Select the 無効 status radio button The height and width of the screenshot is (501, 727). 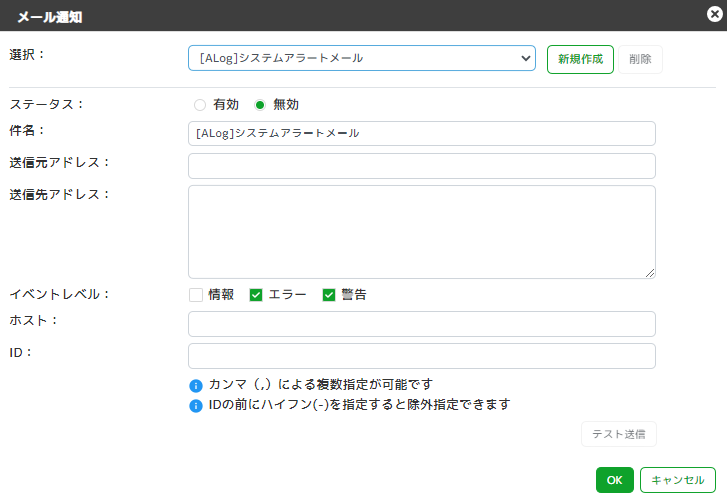pyautogui.click(x=260, y=105)
